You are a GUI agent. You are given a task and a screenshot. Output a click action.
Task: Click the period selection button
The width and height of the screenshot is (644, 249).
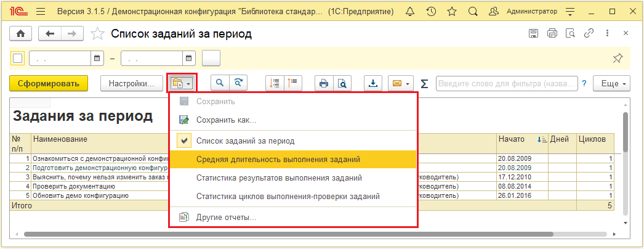click(x=211, y=59)
